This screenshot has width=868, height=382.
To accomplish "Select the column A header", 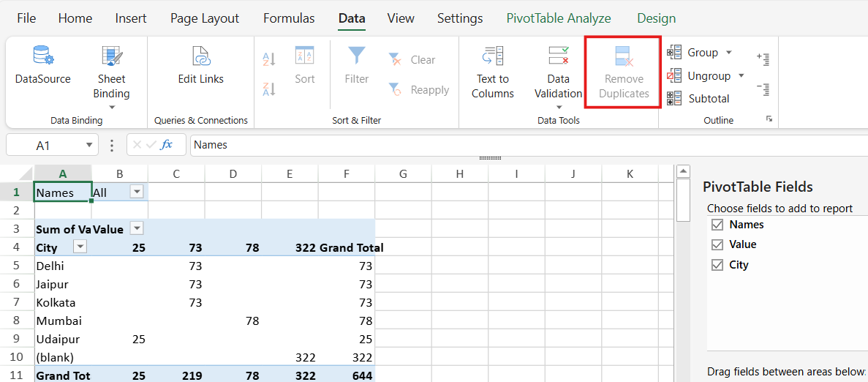I will point(63,174).
